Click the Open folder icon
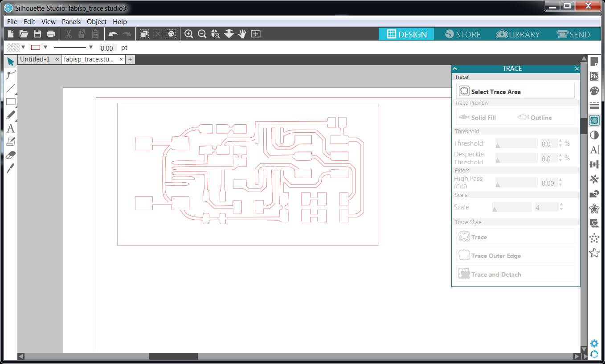The width and height of the screenshot is (605, 364). tap(24, 34)
